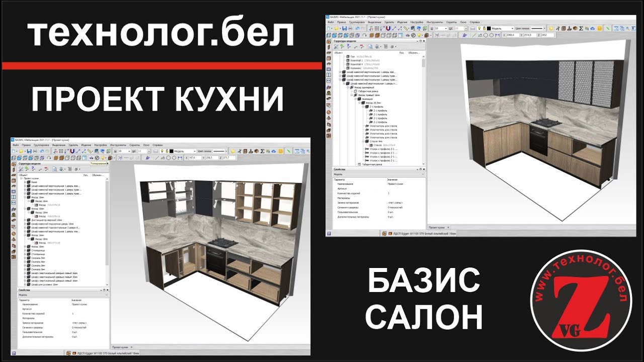The image size is (644, 362).
Task: Open Модель dropdown in right-hand Свойства panel
Action: [x=379, y=174]
